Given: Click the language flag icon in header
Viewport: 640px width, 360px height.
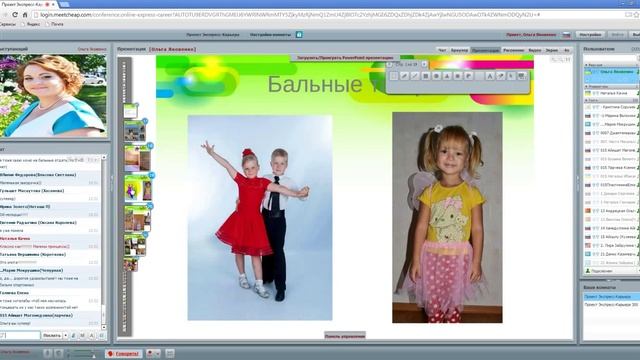Looking at the screenshot, I should click(x=567, y=35).
